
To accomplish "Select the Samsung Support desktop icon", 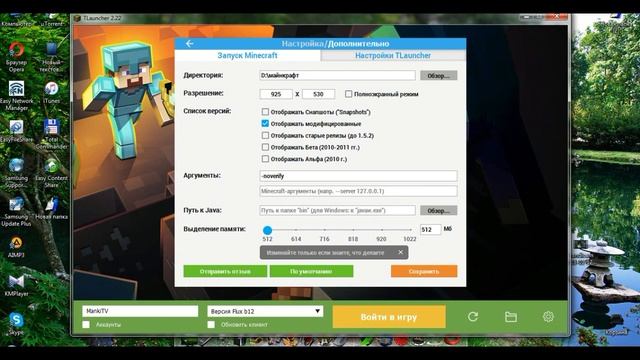I will point(16,173).
